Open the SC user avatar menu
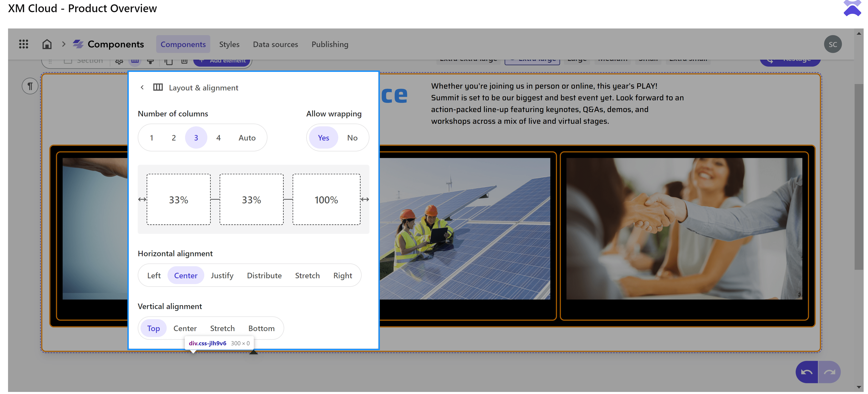The width and height of the screenshot is (868, 394). point(833,44)
